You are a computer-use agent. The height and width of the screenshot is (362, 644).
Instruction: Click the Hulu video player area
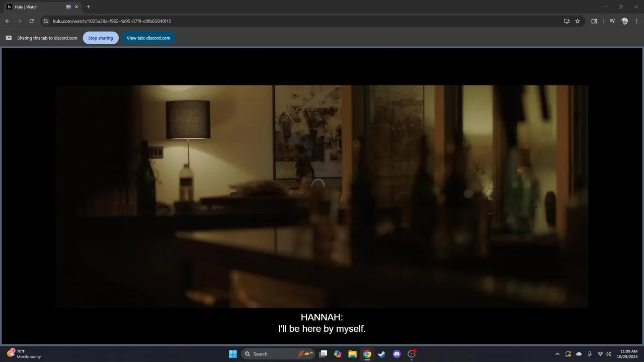(322, 196)
